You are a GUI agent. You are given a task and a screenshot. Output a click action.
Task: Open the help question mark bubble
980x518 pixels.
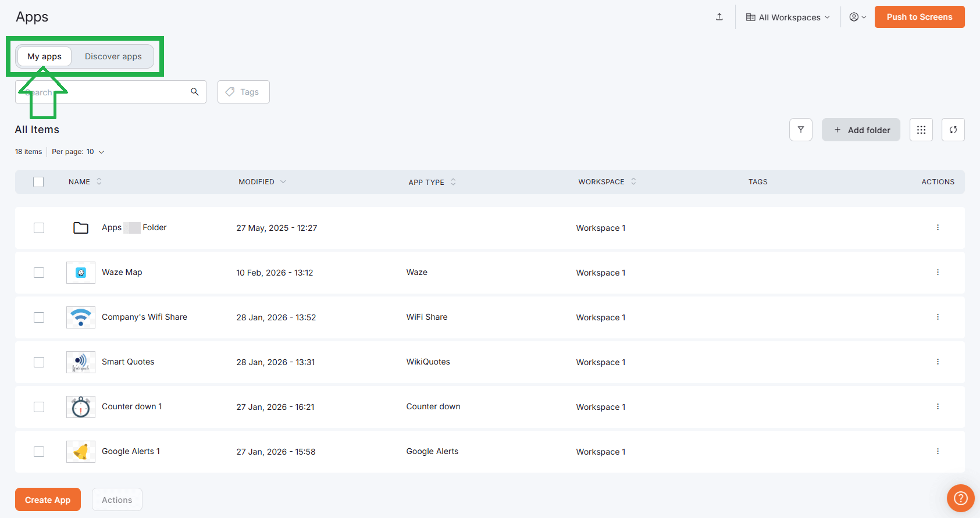(961, 498)
